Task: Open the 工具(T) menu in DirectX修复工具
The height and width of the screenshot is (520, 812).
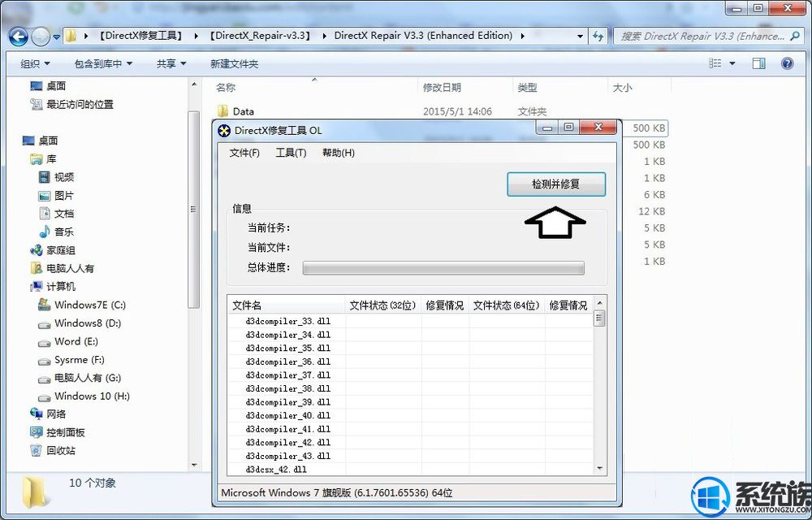Action: (x=291, y=153)
